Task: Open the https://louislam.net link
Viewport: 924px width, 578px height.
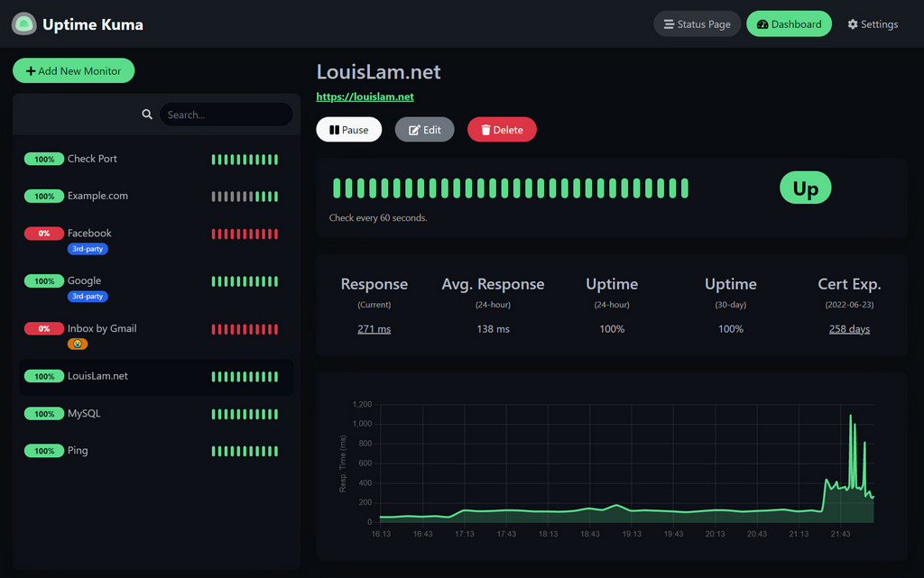Action: pyautogui.click(x=365, y=96)
